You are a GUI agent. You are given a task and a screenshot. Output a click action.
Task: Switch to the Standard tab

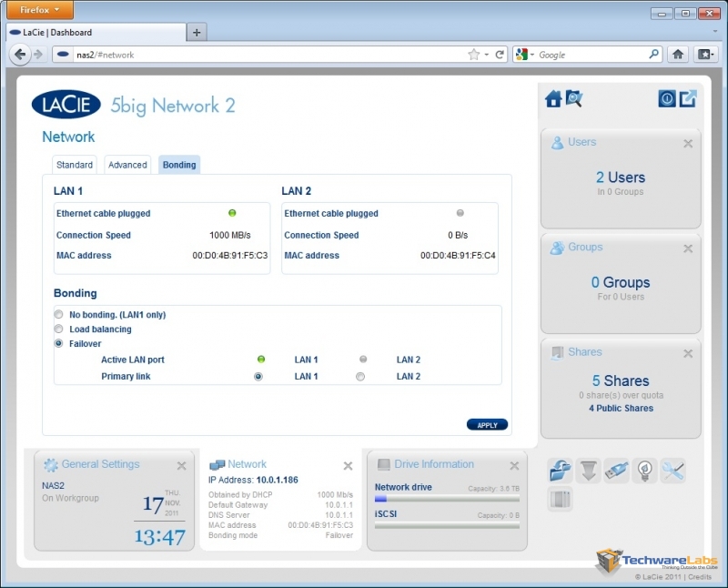pyautogui.click(x=75, y=165)
